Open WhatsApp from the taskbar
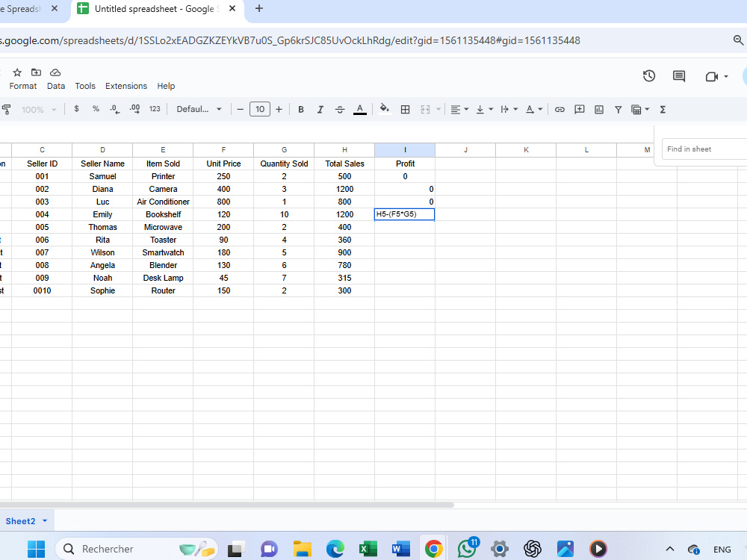747x560 pixels. (467, 549)
